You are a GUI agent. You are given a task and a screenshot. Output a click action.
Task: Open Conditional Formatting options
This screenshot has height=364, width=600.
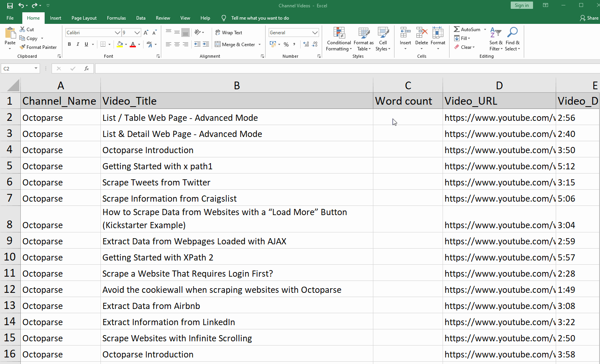pyautogui.click(x=339, y=39)
